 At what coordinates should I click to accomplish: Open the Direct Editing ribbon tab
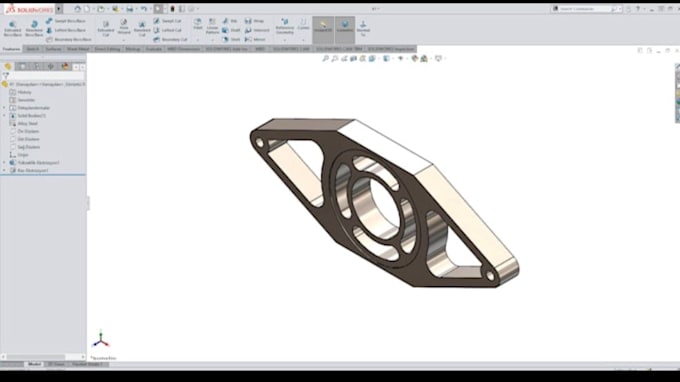pyautogui.click(x=107, y=49)
